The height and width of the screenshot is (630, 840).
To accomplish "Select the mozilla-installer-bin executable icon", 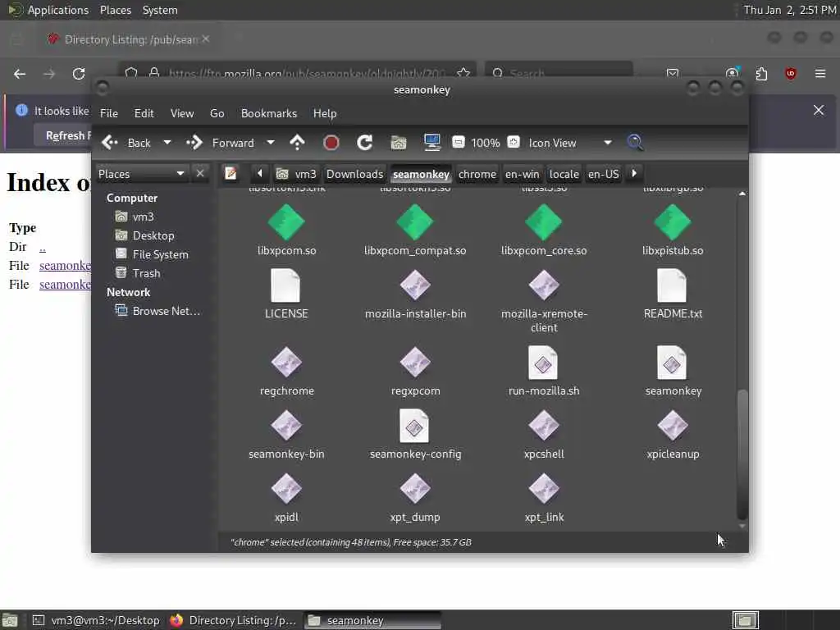I will 415,285.
